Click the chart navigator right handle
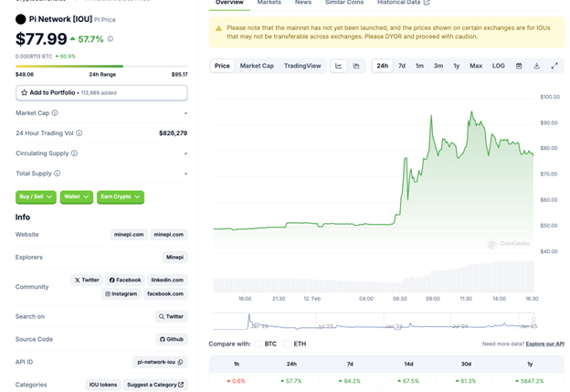570x392 pixels. point(533,321)
